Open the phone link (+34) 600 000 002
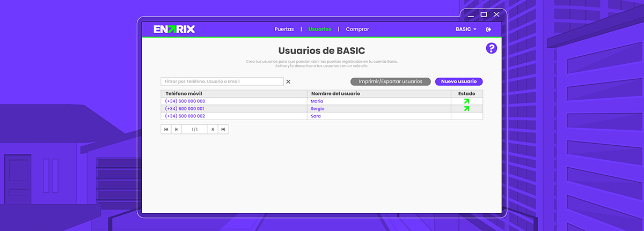Image resolution: width=644 pixels, height=231 pixels. [185, 116]
